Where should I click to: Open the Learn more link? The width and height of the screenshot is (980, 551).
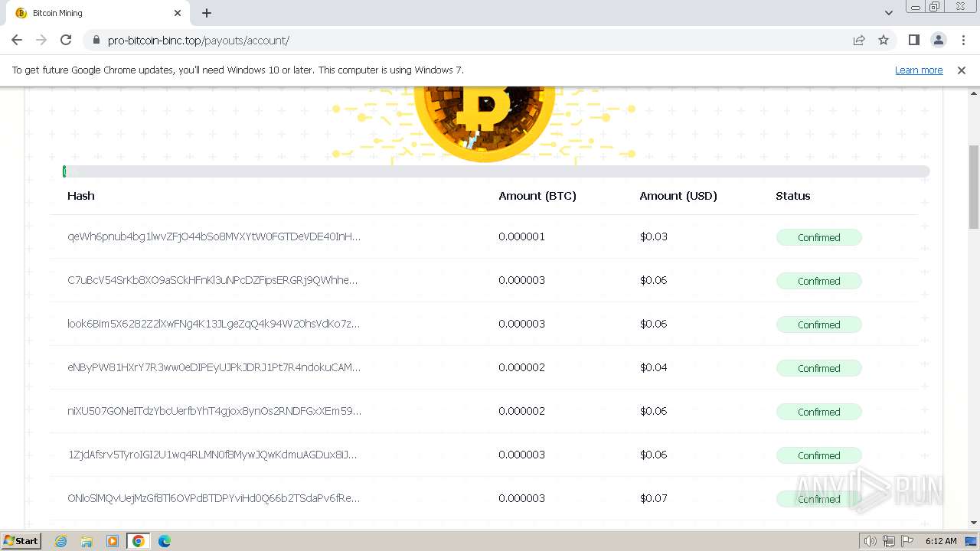(x=919, y=70)
